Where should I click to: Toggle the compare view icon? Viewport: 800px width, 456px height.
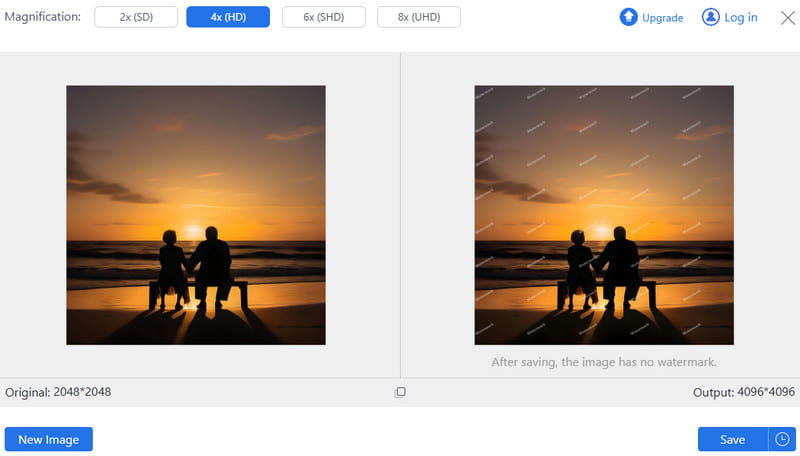point(401,392)
